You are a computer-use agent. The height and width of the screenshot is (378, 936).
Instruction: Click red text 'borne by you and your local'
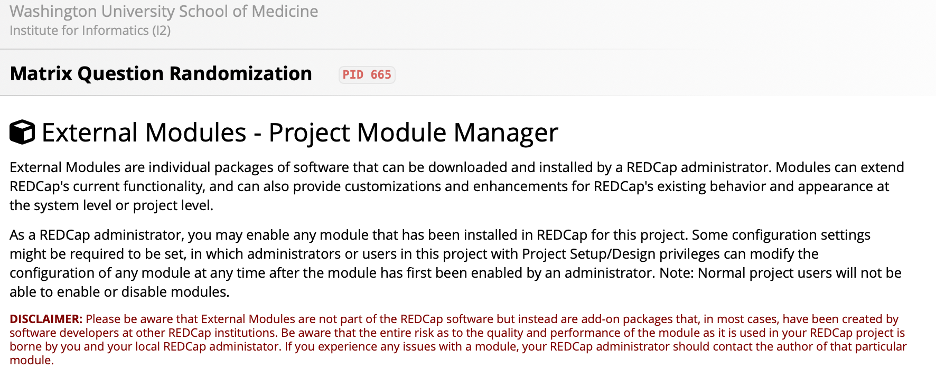point(69,346)
